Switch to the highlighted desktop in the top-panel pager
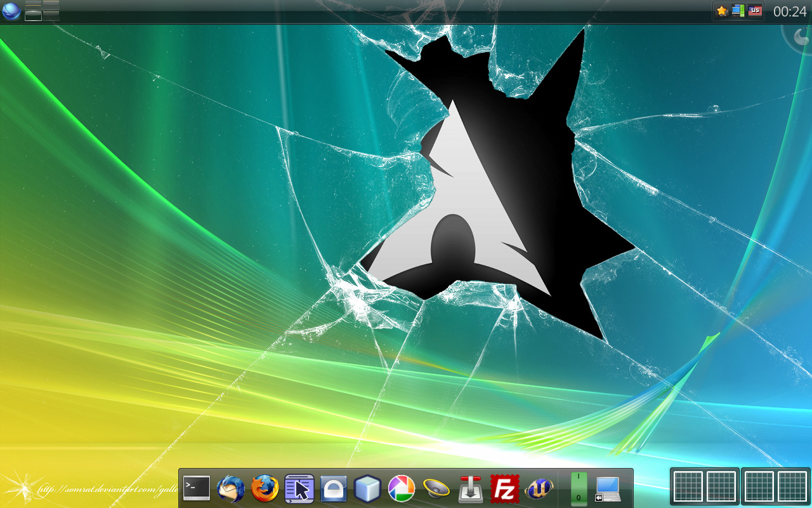The height and width of the screenshot is (508, 812). (x=33, y=16)
